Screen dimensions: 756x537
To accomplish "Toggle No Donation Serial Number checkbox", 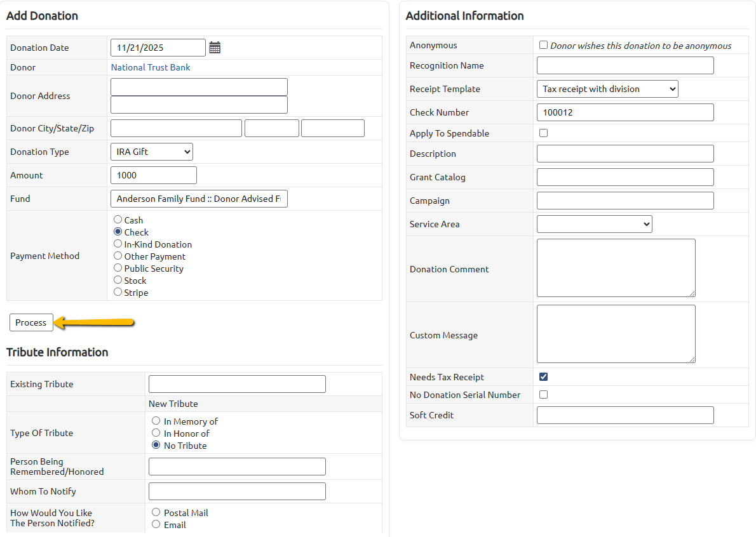I will tap(543, 394).
